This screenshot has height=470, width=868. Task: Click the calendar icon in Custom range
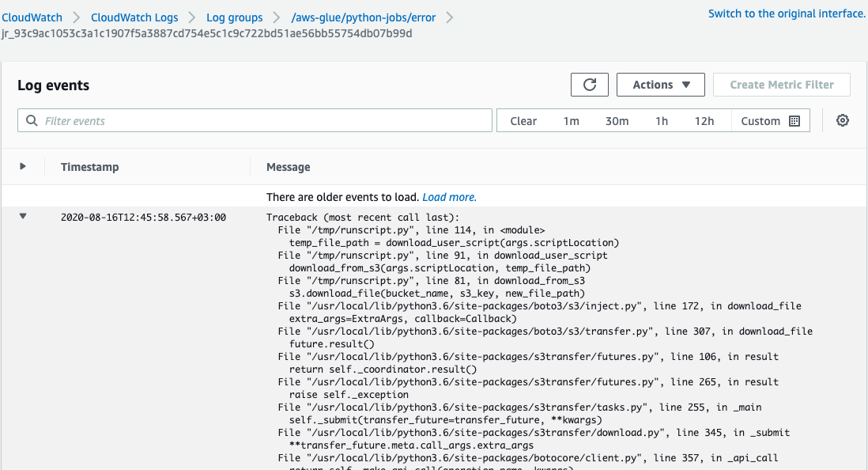794,121
